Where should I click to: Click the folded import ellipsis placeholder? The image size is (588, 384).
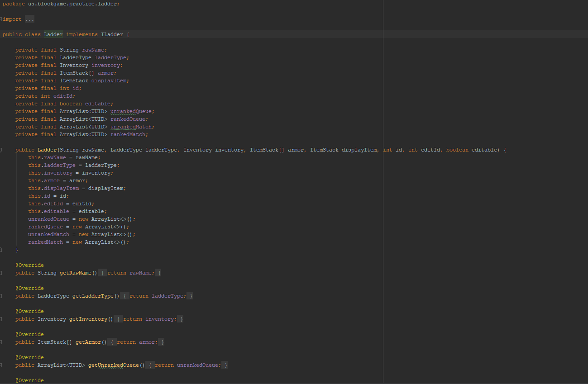[x=30, y=19]
